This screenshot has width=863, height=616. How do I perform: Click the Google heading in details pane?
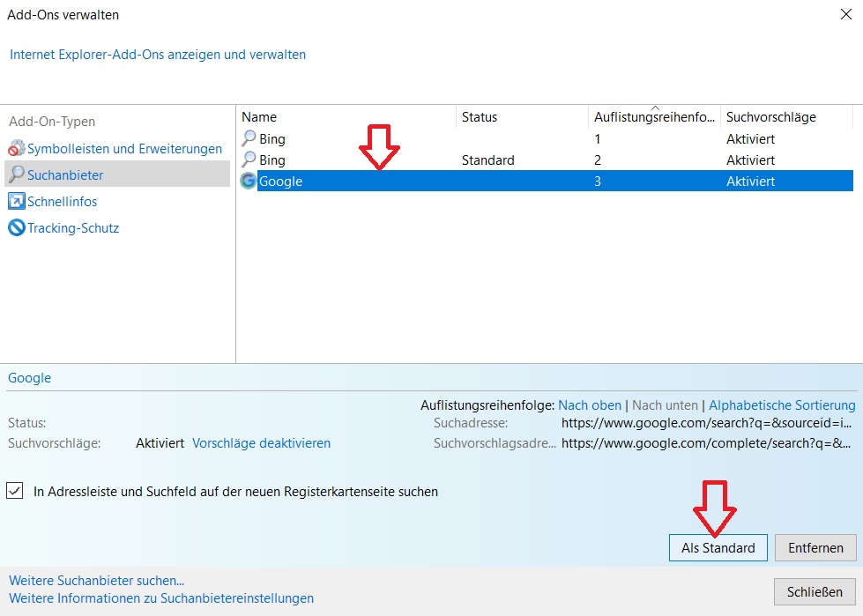(x=30, y=378)
